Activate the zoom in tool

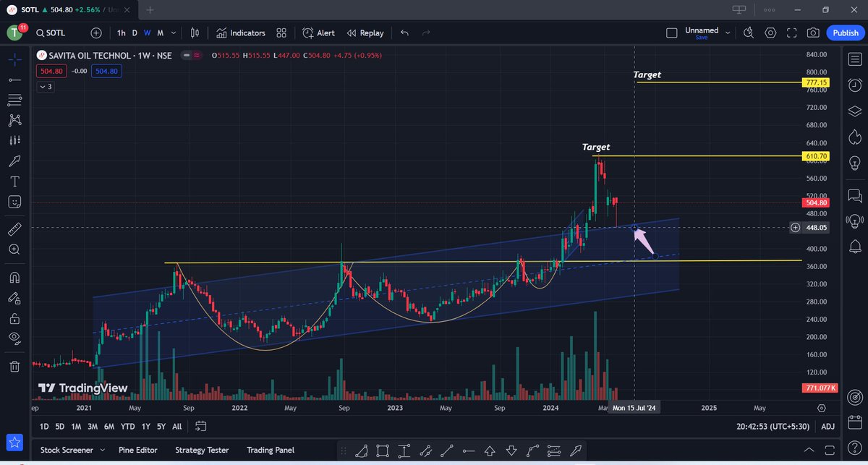[x=14, y=249]
